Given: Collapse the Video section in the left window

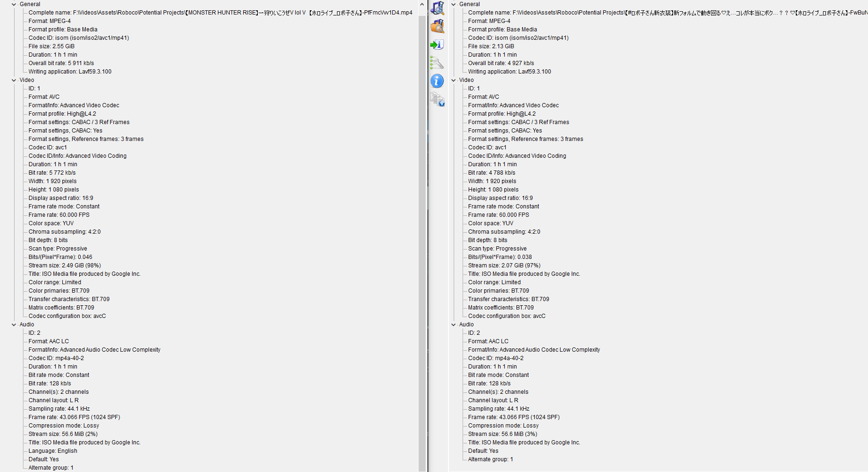Looking at the screenshot, I should tap(14, 80).
